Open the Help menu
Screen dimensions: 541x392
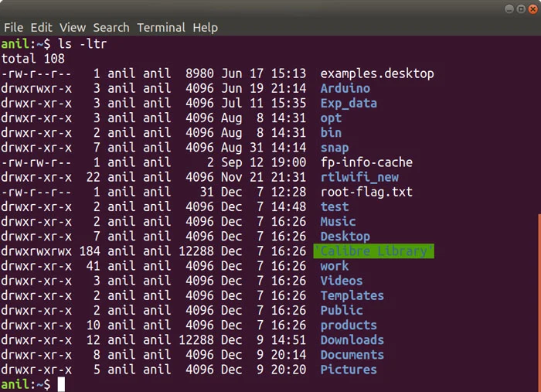point(206,28)
